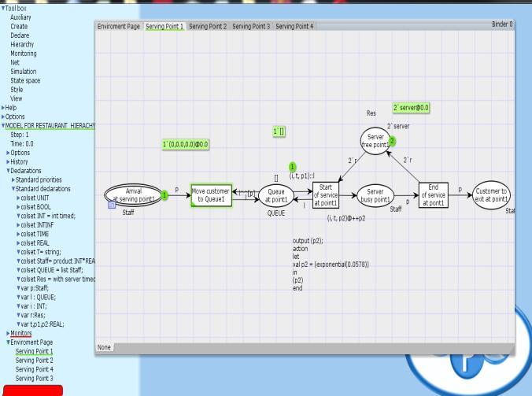
Task: Open the Create tool palette entry
Action: click(19, 27)
